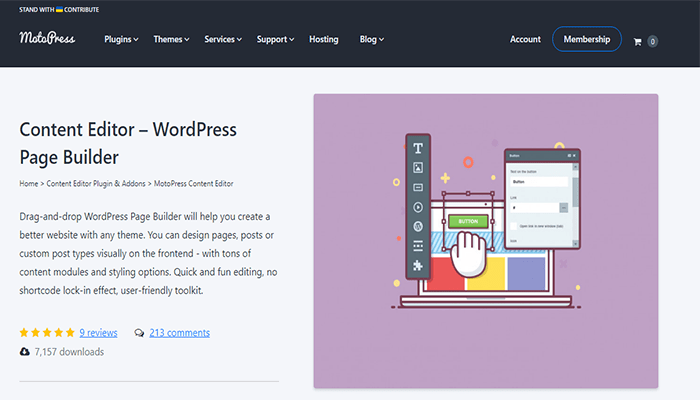Expand the Plugins dropdown menu
The height and width of the screenshot is (400, 700).
(x=121, y=39)
